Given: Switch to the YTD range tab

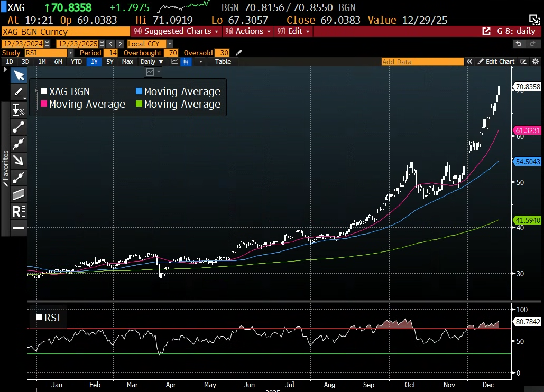Looking at the screenshot, I should 76,62.
